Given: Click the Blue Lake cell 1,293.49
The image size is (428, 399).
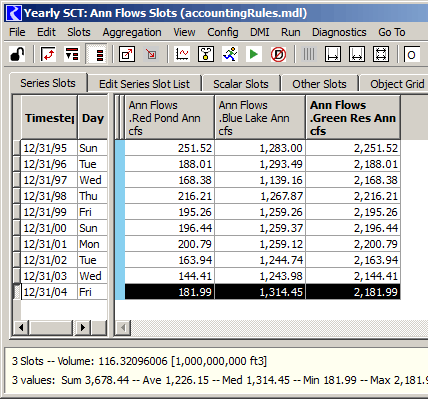Looking at the screenshot, I should (x=260, y=164).
